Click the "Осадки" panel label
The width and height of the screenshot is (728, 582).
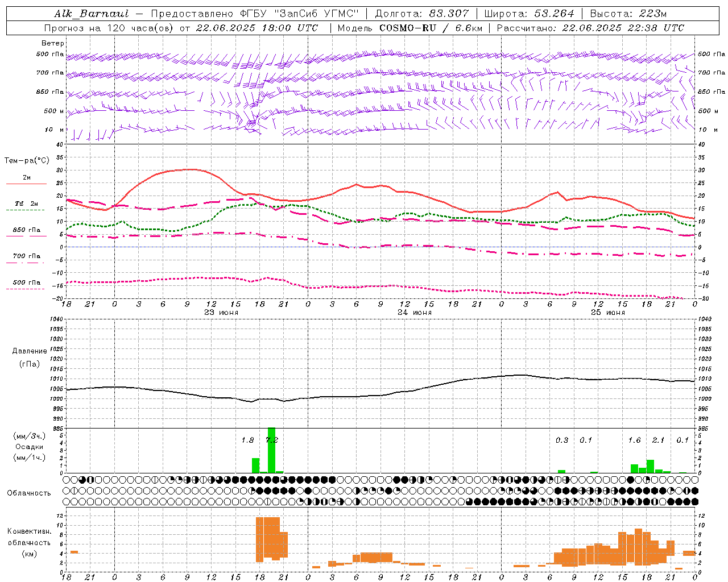click(30, 447)
